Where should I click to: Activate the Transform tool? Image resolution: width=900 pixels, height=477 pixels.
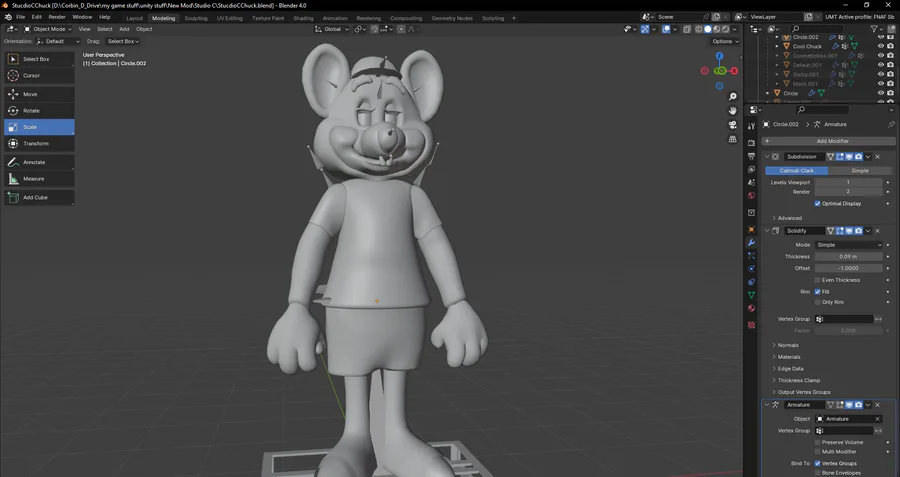(x=39, y=144)
